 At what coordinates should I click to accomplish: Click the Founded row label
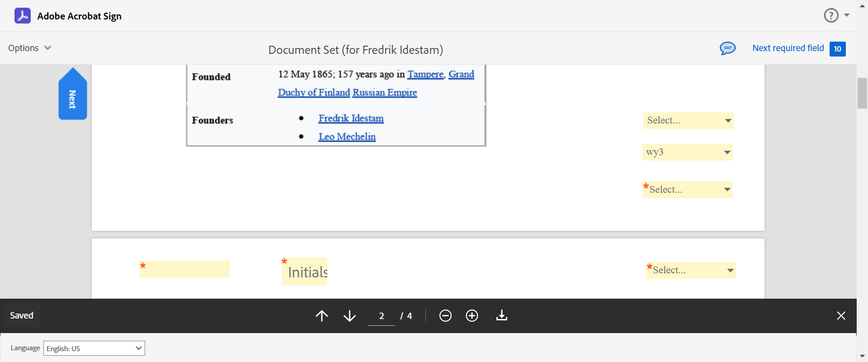coord(211,77)
